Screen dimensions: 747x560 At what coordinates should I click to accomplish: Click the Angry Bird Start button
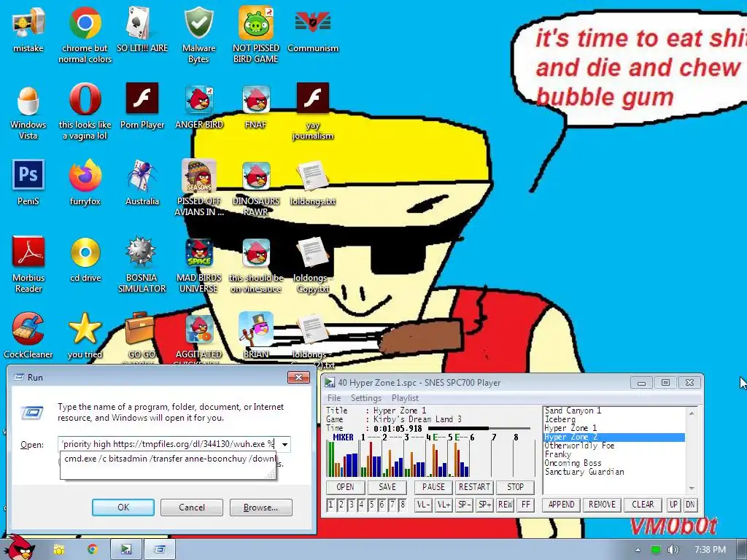(18, 548)
